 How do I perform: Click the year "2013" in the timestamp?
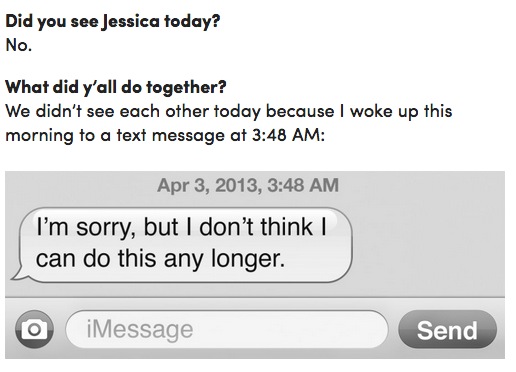click(236, 185)
